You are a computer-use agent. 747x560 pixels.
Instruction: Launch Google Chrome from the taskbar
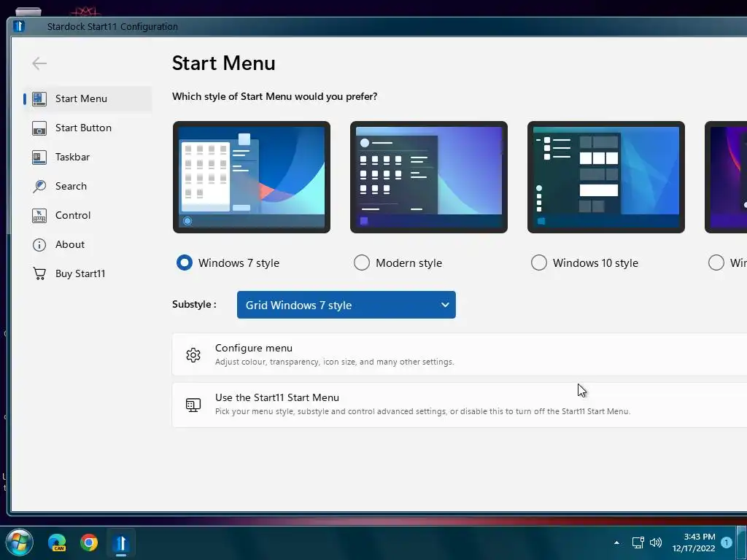point(89,542)
